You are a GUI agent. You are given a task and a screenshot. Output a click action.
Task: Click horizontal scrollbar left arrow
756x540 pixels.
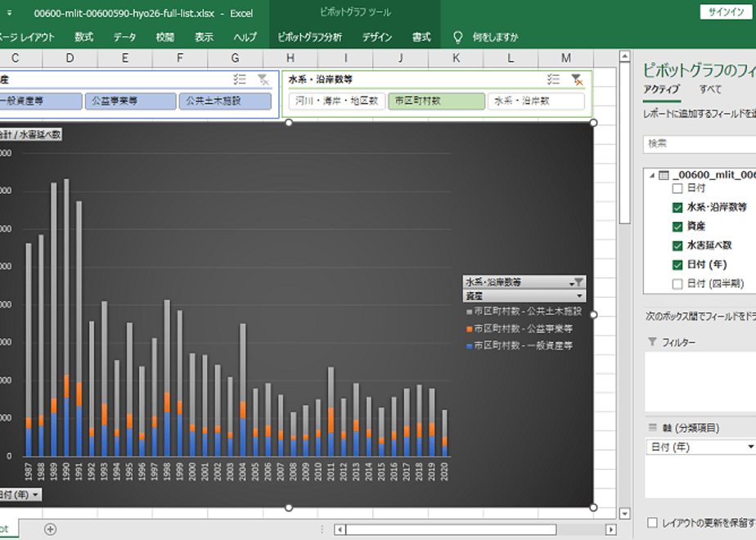point(340,529)
